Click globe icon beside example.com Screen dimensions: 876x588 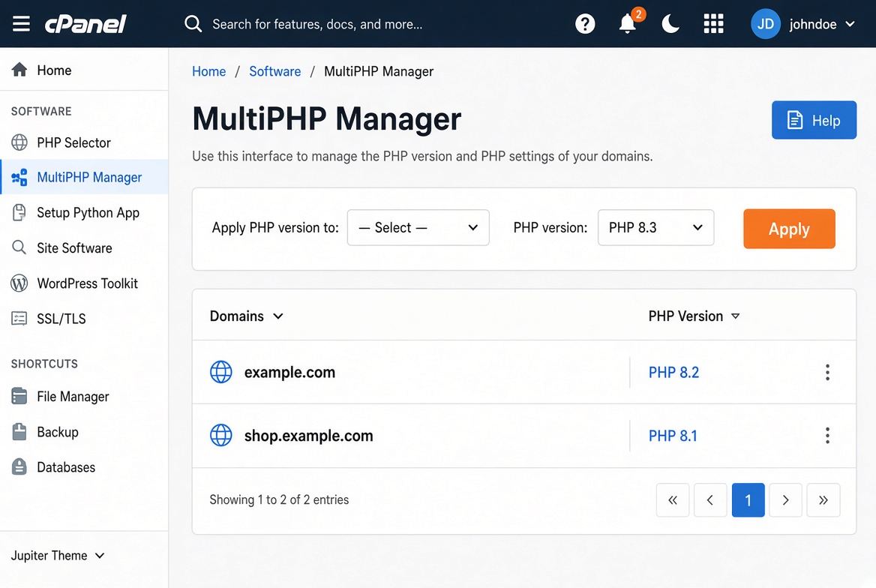click(220, 372)
